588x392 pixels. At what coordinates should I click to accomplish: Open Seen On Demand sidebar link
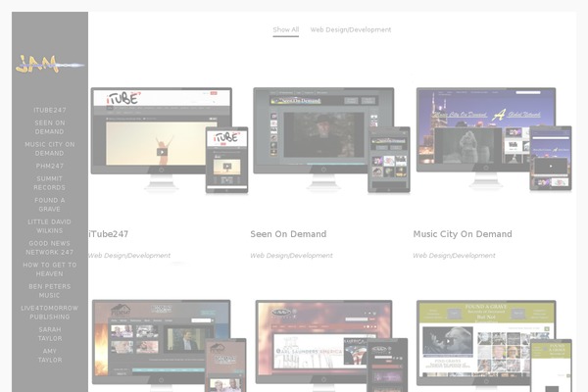point(50,127)
